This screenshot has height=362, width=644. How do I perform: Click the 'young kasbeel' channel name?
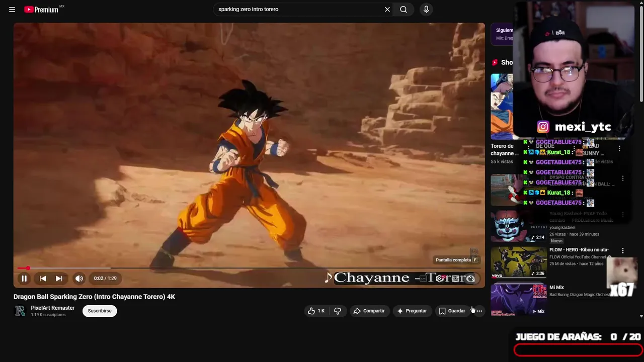(562, 228)
